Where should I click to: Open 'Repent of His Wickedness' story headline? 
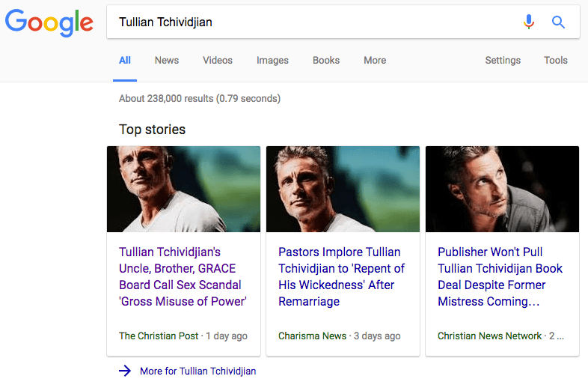coord(341,276)
